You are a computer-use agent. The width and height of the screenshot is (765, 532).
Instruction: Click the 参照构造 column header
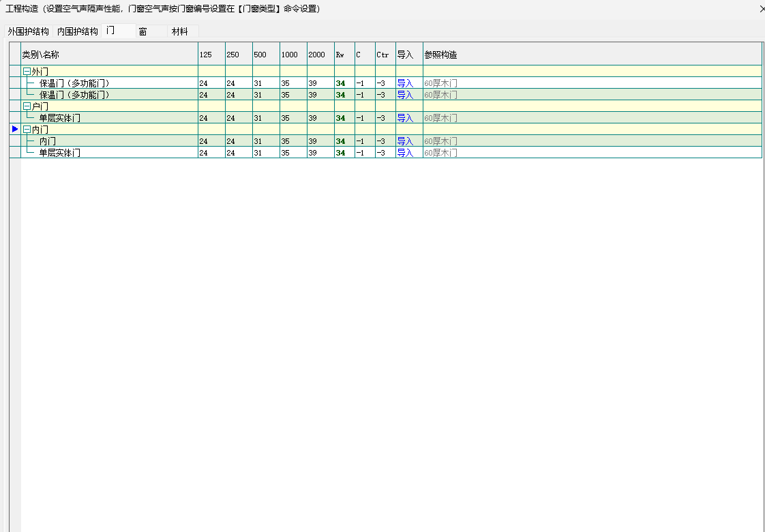(x=440, y=55)
